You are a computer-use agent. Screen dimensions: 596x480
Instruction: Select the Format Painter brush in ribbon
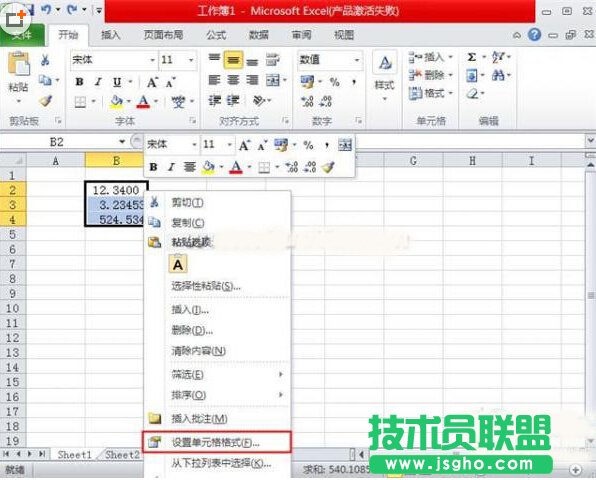point(45,101)
